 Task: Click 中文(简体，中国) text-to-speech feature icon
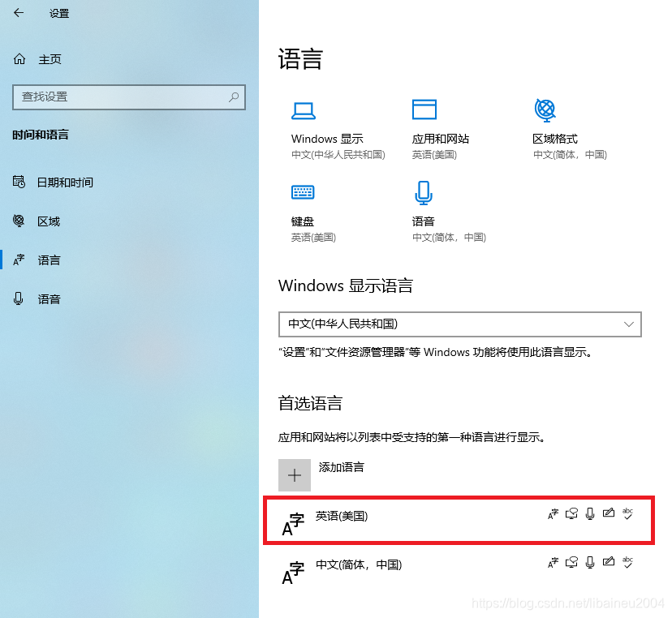pos(571,562)
